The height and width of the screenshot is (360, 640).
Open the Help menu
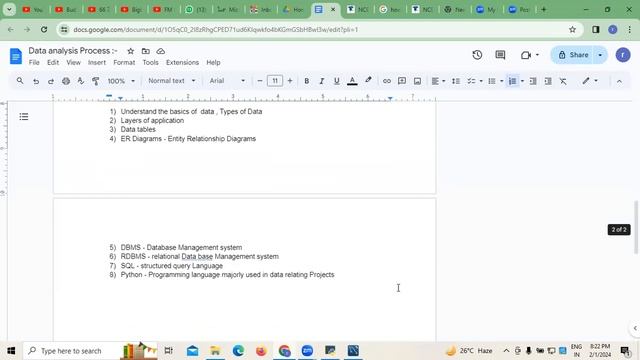pyautogui.click(x=213, y=62)
